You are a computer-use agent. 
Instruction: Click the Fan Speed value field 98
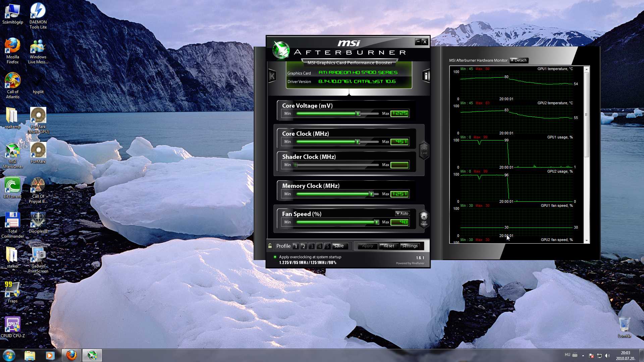(399, 222)
